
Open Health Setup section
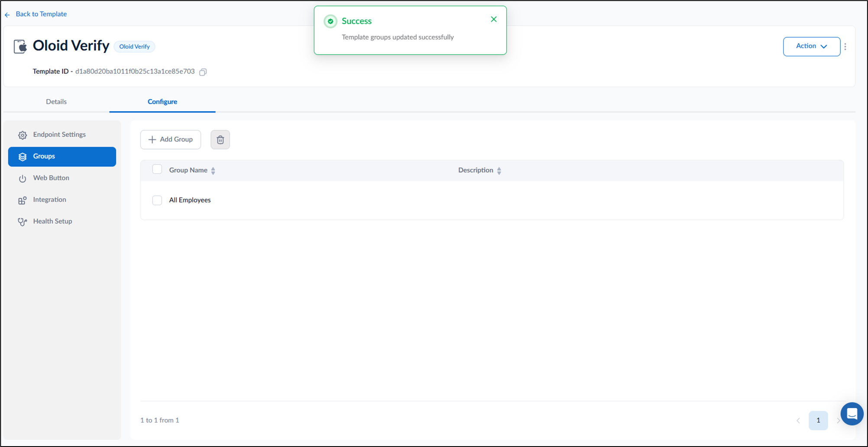tap(62, 222)
